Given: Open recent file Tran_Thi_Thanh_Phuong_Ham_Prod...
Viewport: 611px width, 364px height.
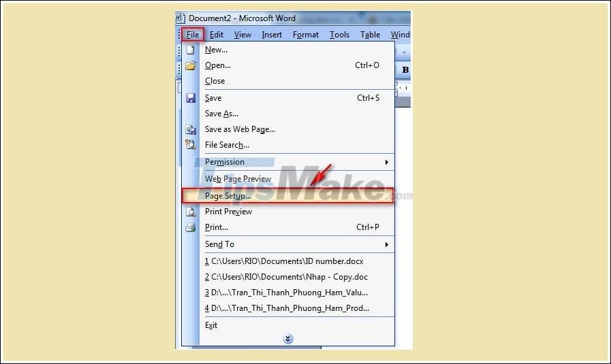Looking at the screenshot, I should point(288,308).
